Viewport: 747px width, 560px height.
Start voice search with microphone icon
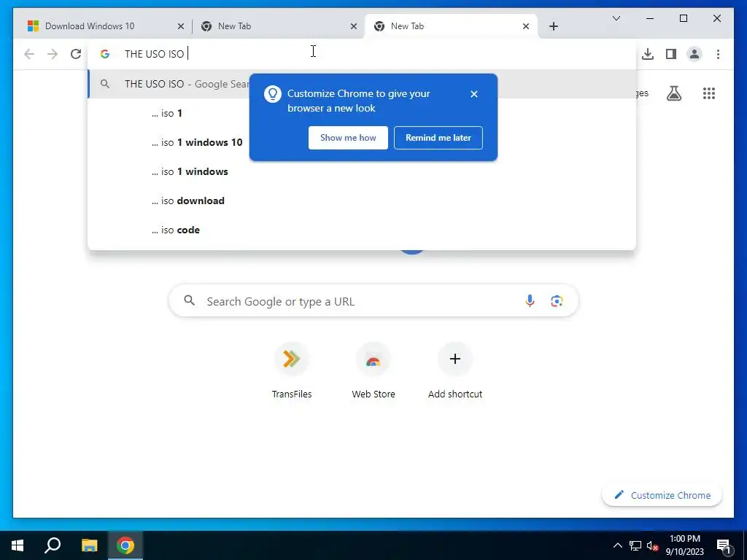click(530, 301)
